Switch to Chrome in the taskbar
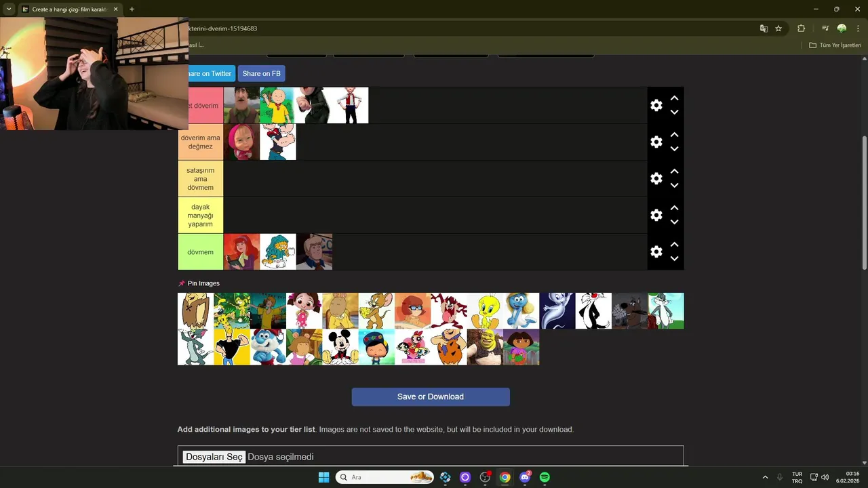Viewport: 868px width, 488px height. 505,477
